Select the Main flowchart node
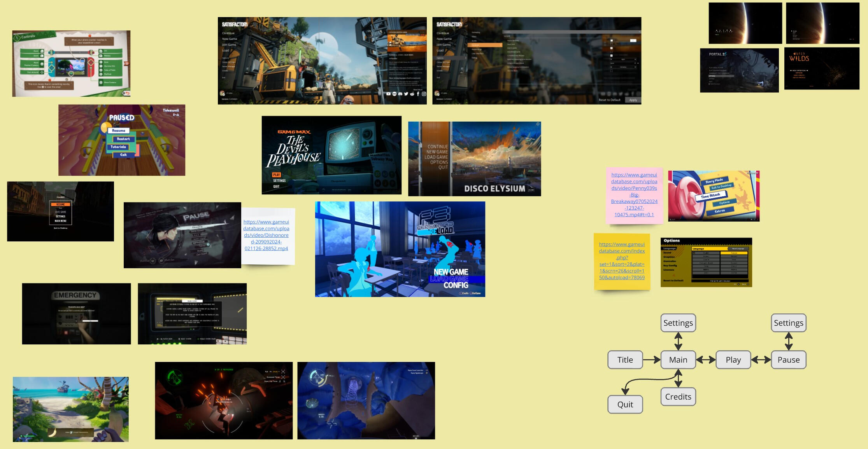This screenshot has height=449, width=868. point(678,360)
